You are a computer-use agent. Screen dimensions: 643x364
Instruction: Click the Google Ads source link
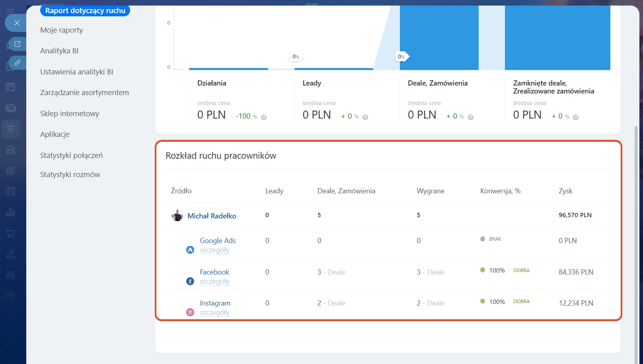point(218,241)
